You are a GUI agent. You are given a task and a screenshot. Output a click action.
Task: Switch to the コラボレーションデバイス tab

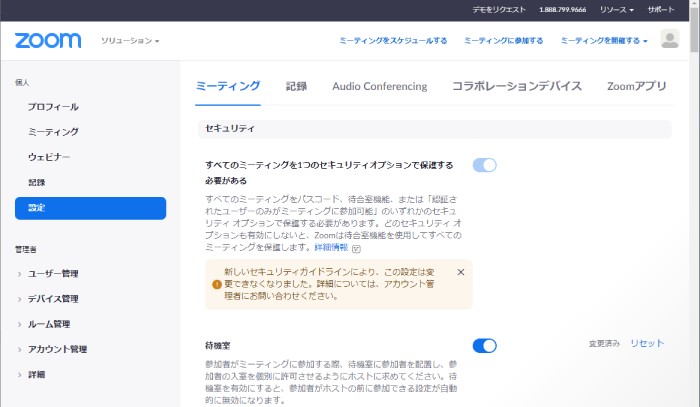point(517,86)
